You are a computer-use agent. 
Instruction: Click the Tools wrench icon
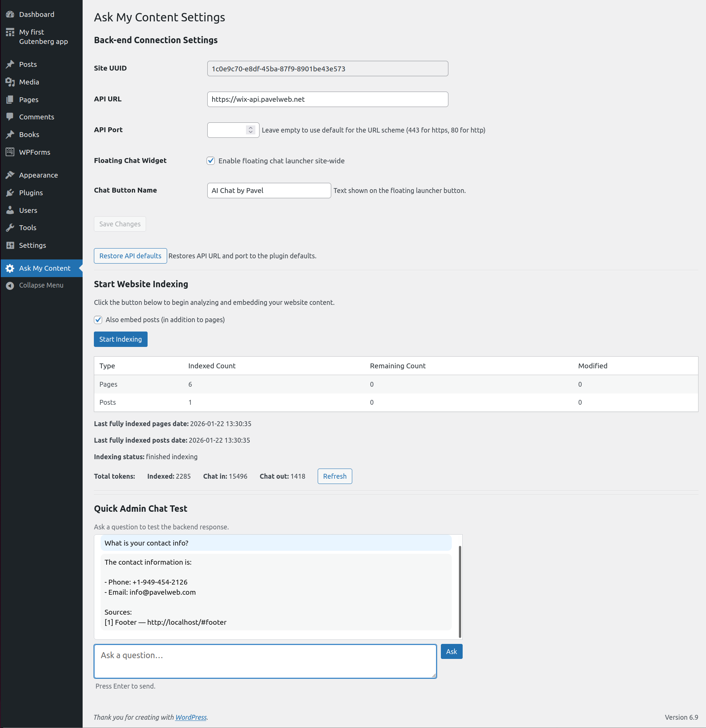coord(10,228)
